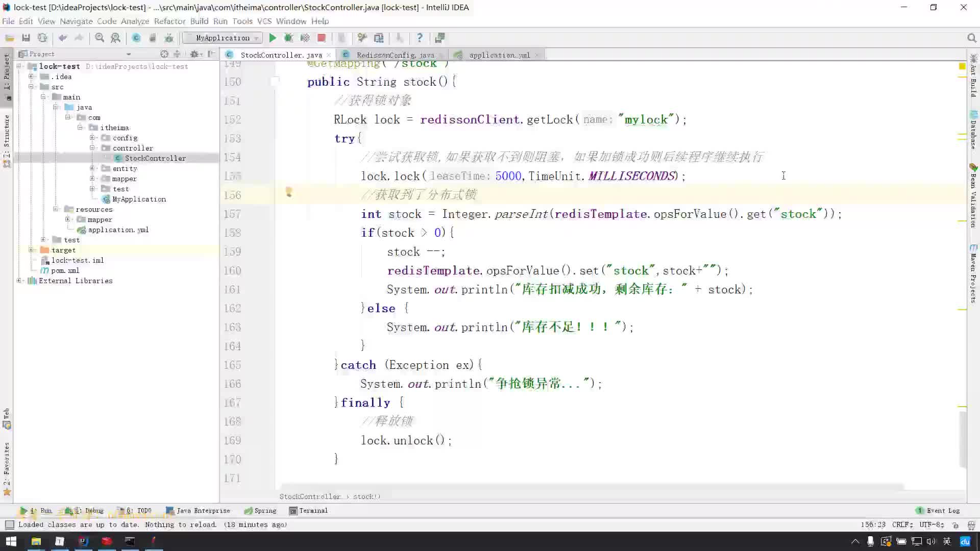Click the intention light bulb on line 156
The width and height of the screenshot is (980, 551).
(x=289, y=192)
